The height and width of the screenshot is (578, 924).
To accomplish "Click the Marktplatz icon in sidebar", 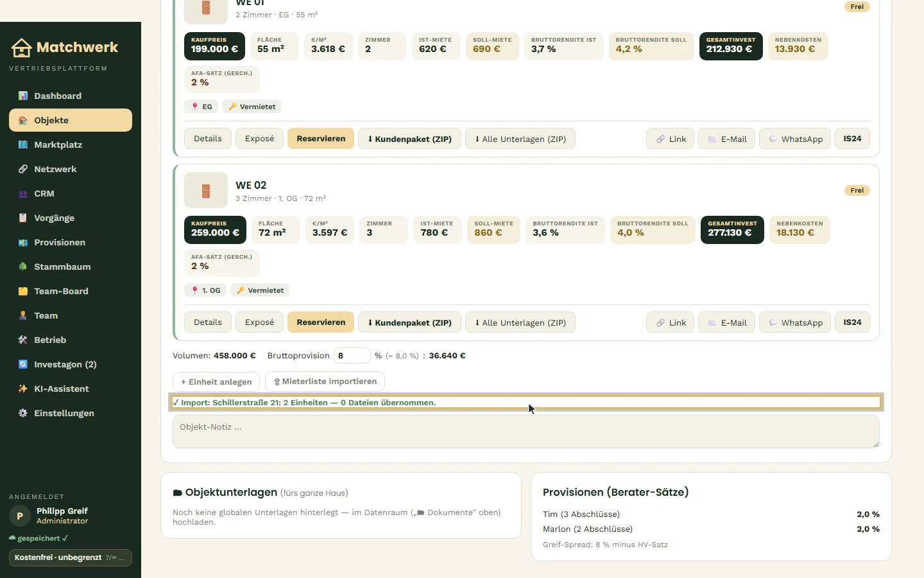I will coord(23,144).
